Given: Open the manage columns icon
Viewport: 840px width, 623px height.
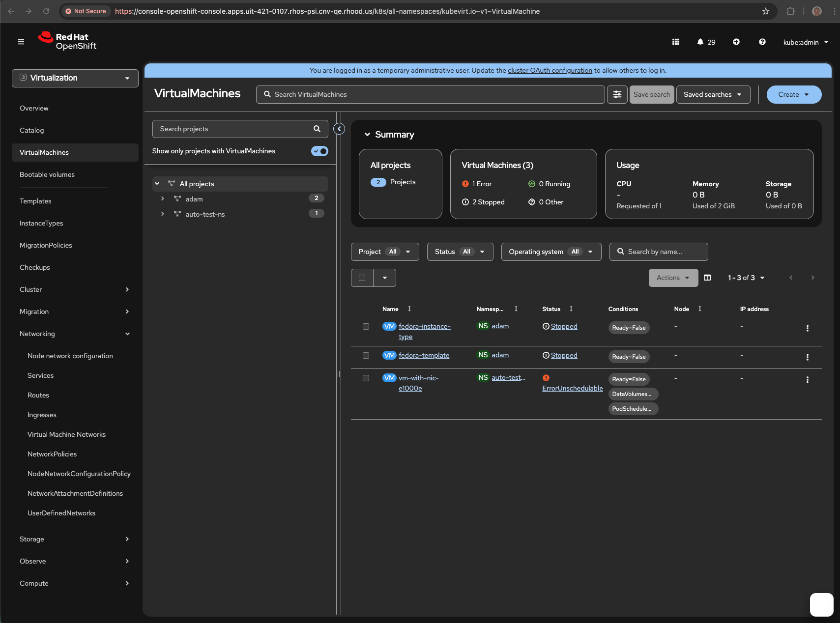Looking at the screenshot, I should pos(707,278).
